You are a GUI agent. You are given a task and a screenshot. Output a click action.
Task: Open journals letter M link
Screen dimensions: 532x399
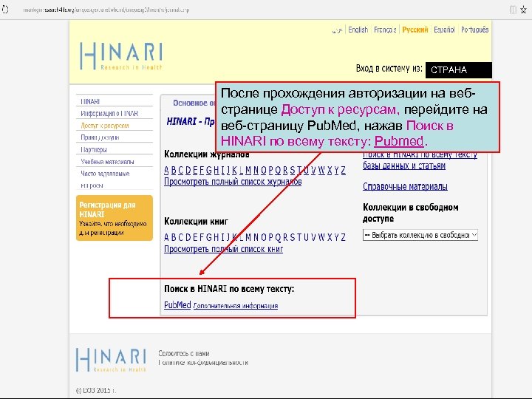tap(248, 170)
